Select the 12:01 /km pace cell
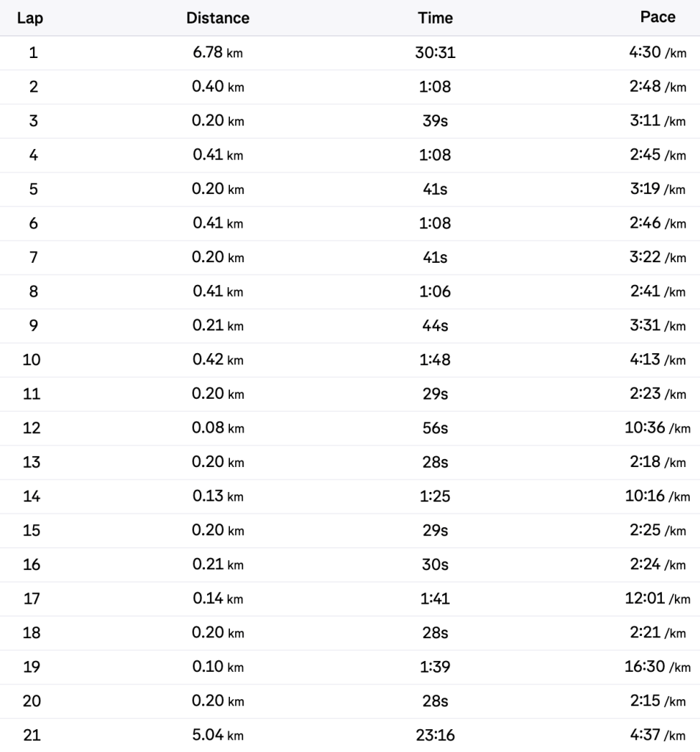Image resolution: width=700 pixels, height=752 pixels. (657, 599)
